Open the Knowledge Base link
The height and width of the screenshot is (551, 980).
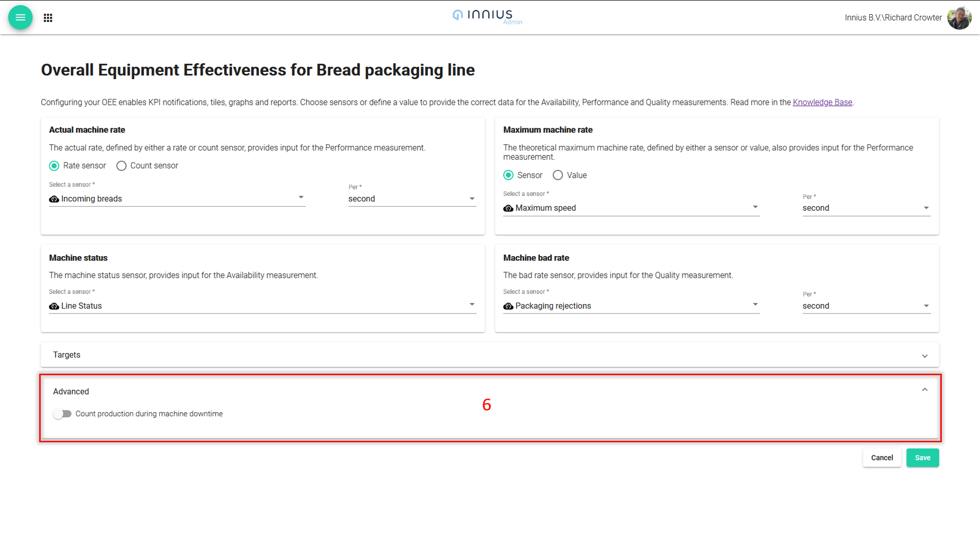coord(822,102)
